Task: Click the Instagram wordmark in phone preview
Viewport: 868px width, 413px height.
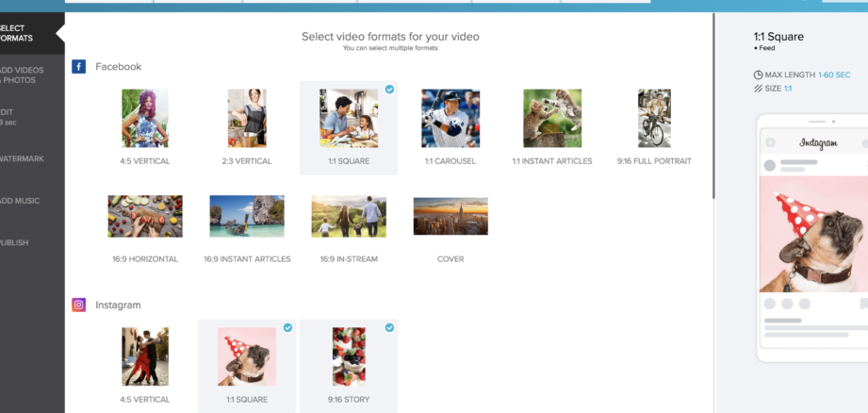Action: [x=818, y=143]
